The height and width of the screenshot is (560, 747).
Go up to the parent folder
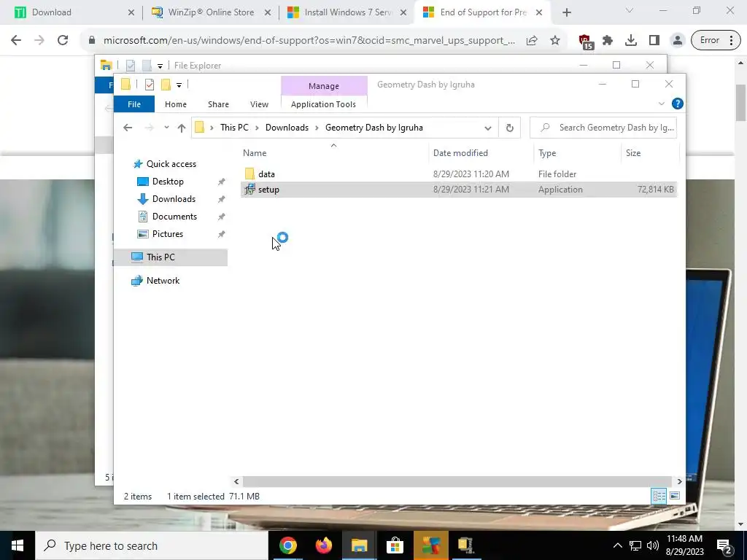click(182, 128)
